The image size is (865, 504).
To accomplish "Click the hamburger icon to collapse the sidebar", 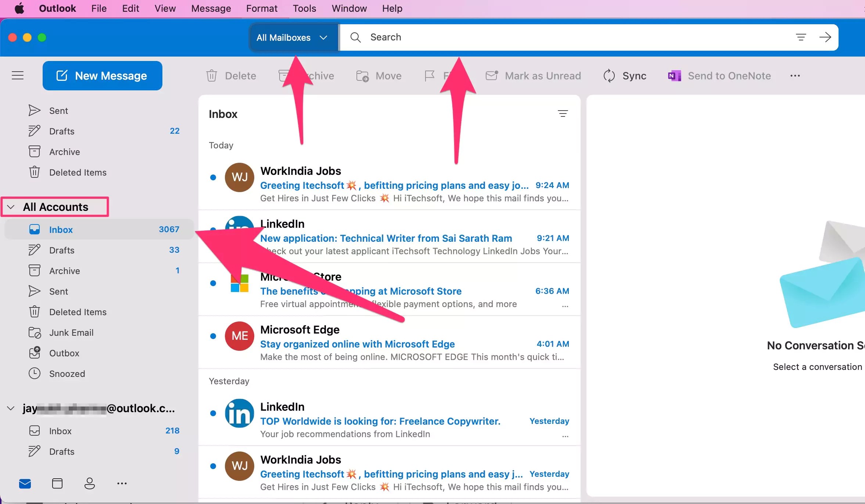I will (17, 75).
